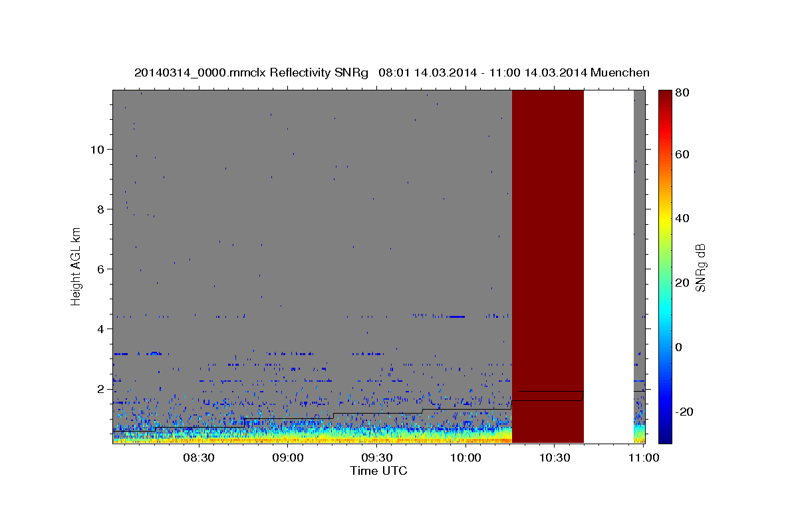The image size is (798, 532).
Task: Click the SNRg color scale bar
Action: pos(664,266)
